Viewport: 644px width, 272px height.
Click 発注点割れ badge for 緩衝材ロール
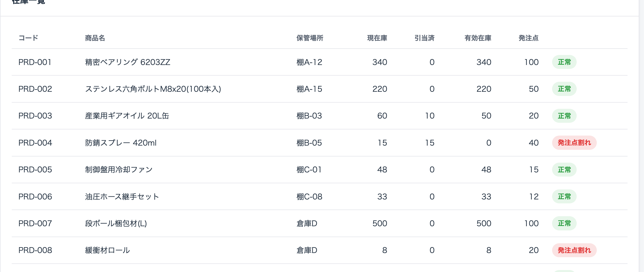(574, 250)
